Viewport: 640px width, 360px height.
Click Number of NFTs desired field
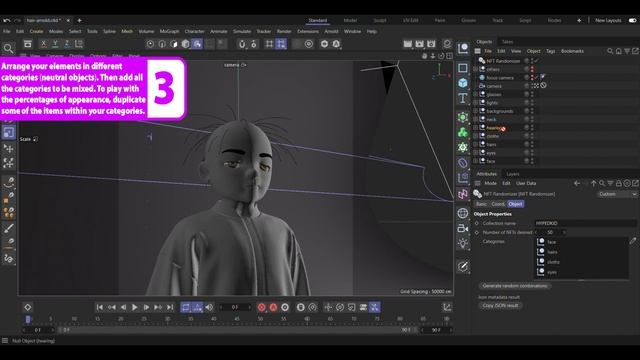coord(550,232)
